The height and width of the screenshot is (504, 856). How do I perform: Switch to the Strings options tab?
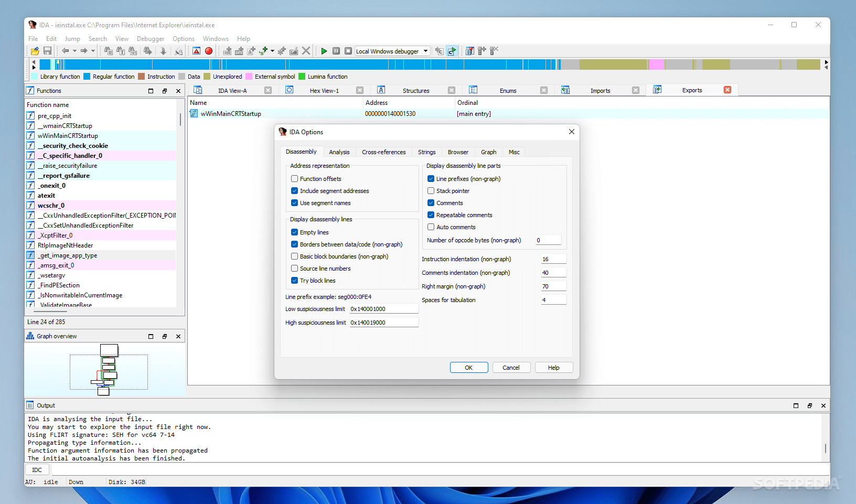coord(427,152)
